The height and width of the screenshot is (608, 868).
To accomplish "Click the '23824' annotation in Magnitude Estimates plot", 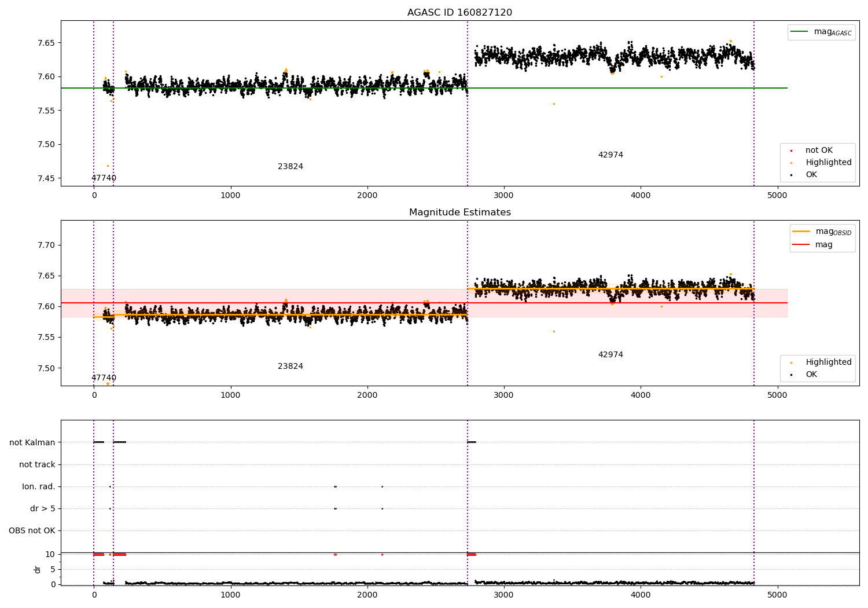I will [x=290, y=366].
